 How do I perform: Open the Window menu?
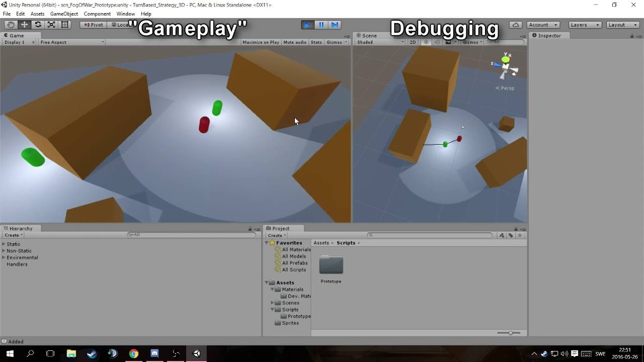pyautogui.click(x=125, y=14)
